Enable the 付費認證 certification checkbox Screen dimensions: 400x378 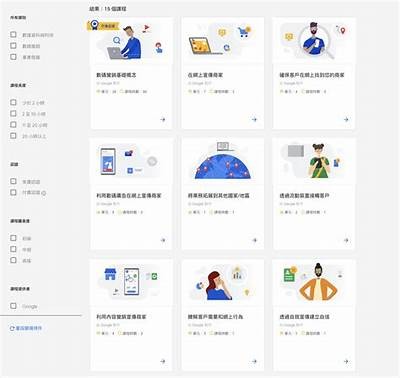pos(13,192)
